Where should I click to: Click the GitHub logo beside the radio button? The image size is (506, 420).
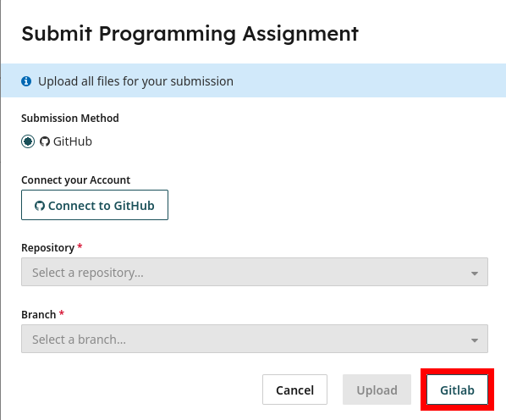coord(45,141)
